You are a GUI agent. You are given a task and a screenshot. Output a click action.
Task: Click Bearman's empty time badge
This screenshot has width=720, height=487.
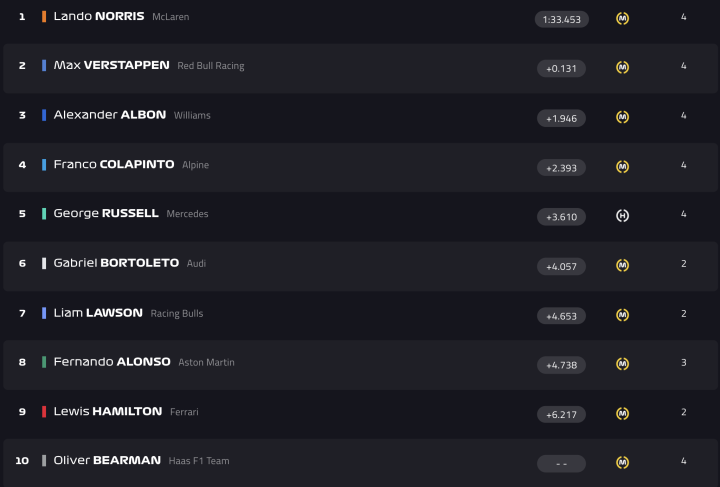[x=561, y=463]
